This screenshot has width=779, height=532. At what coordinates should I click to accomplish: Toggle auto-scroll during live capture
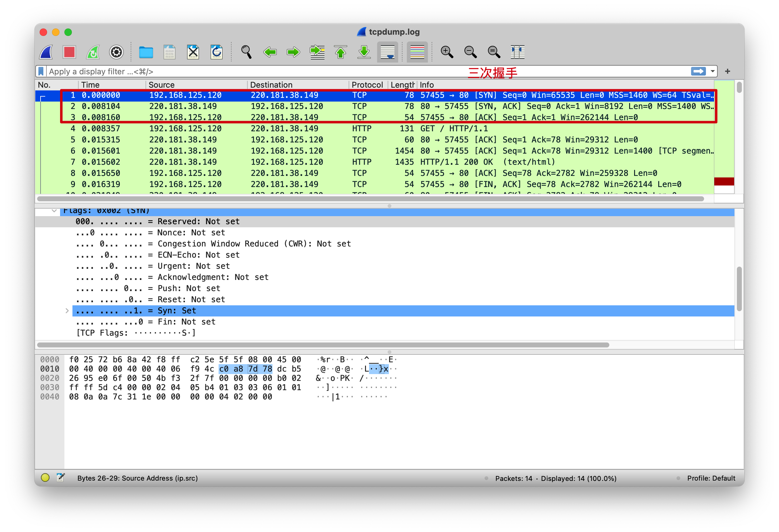pos(388,52)
